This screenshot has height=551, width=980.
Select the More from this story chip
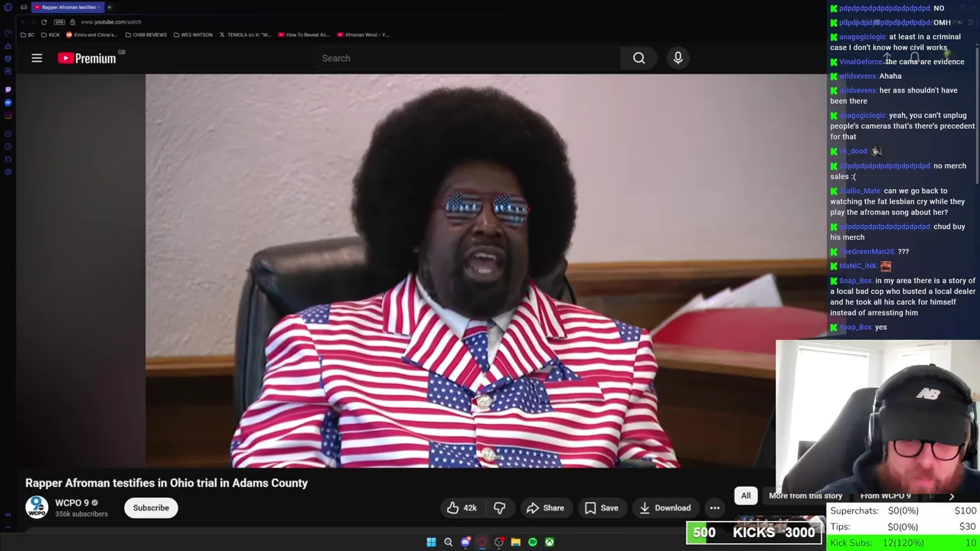tap(805, 496)
